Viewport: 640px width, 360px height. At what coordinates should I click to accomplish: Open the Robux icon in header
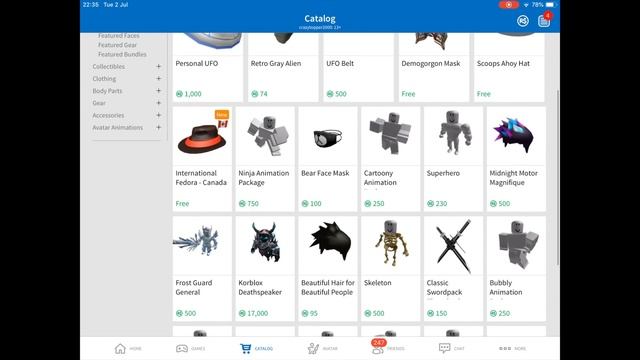tap(522, 21)
